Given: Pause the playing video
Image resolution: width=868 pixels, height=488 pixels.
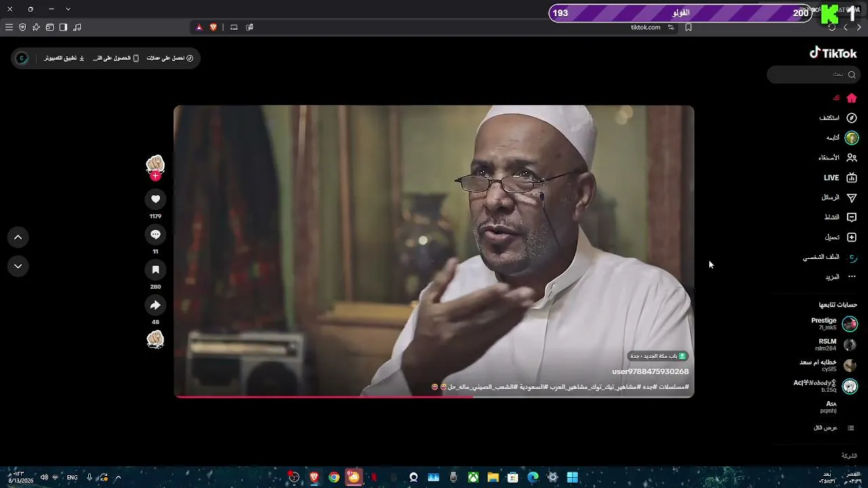Looking at the screenshot, I should [x=434, y=251].
